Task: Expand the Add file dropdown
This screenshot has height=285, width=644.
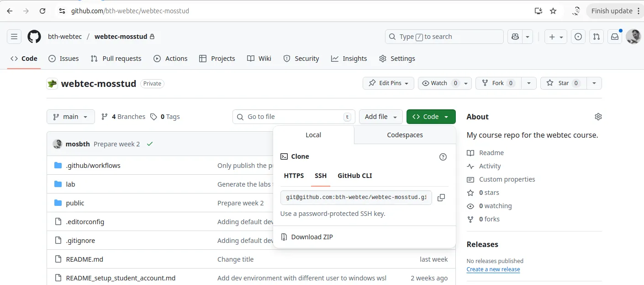Action: coord(381,117)
